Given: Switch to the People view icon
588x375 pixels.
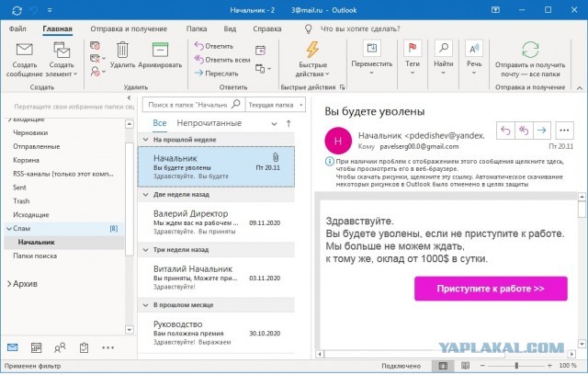Looking at the screenshot, I should 60,347.
